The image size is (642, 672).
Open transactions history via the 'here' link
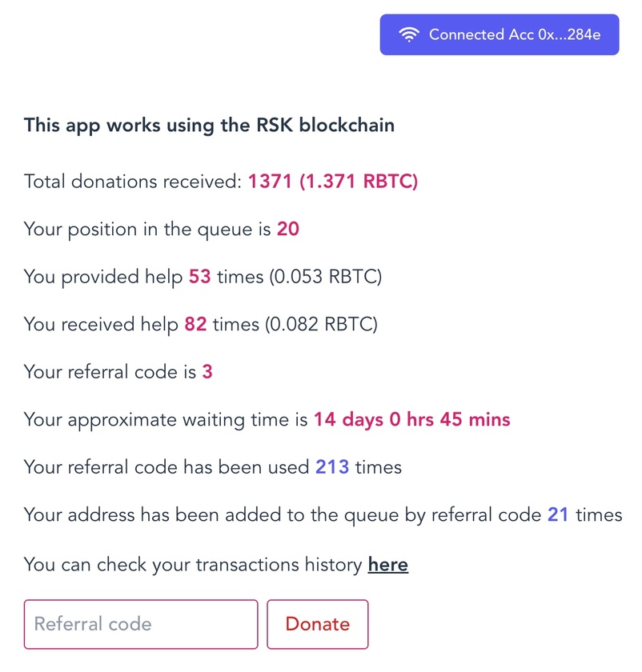(x=387, y=565)
